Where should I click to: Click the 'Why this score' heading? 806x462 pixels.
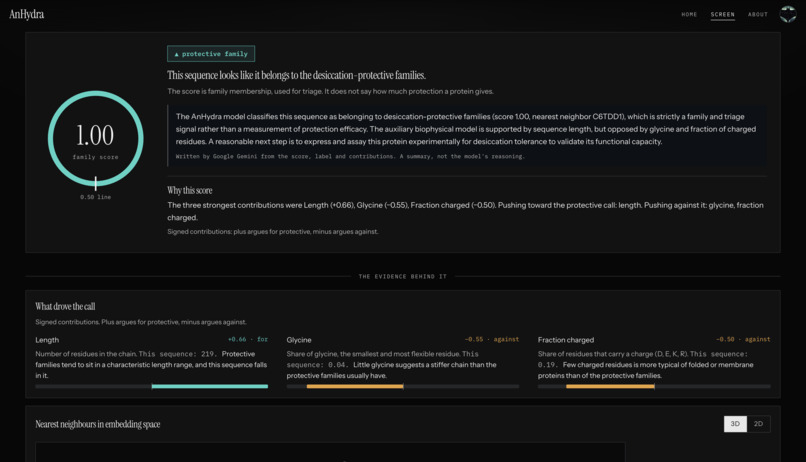[x=190, y=190]
